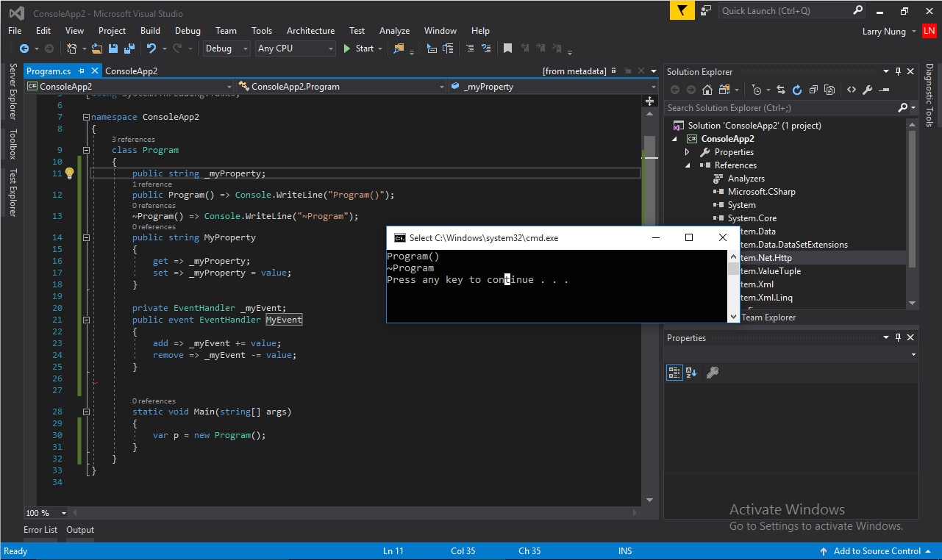The width and height of the screenshot is (942, 560).
Task: Toggle Categorized view in Properties panel
Action: (x=674, y=373)
